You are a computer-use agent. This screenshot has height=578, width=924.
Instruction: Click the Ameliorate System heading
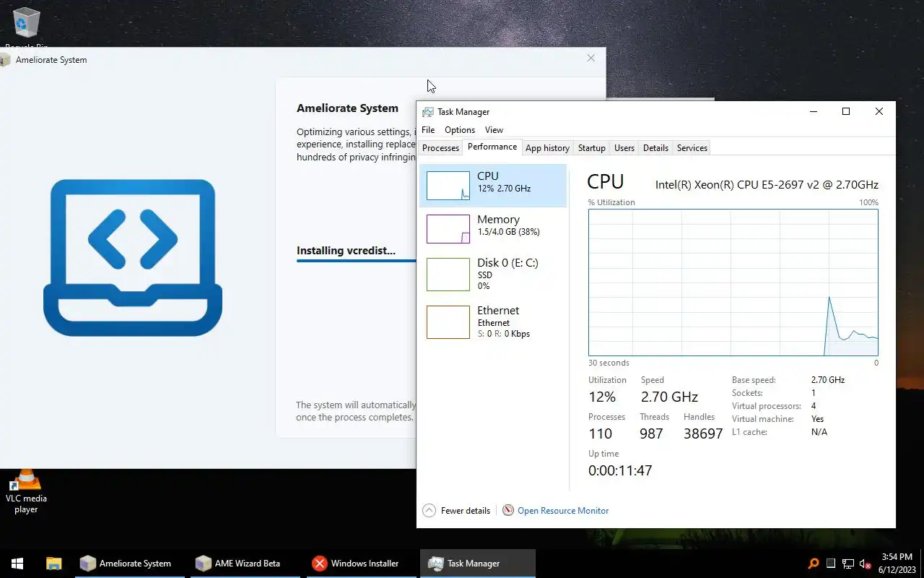tap(347, 108)
